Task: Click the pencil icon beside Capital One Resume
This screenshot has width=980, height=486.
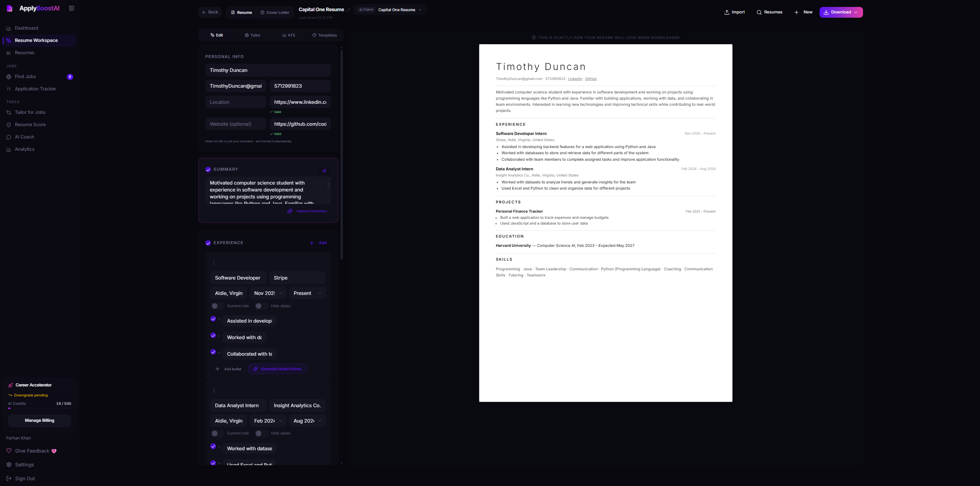Action: 349,10
